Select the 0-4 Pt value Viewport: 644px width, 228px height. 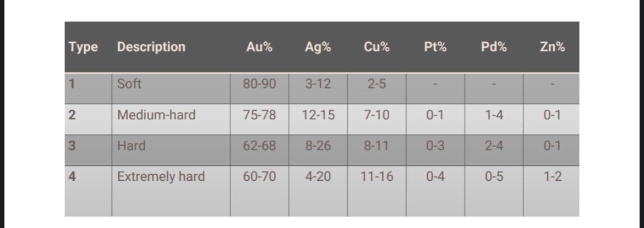click(x=435, y=176)
